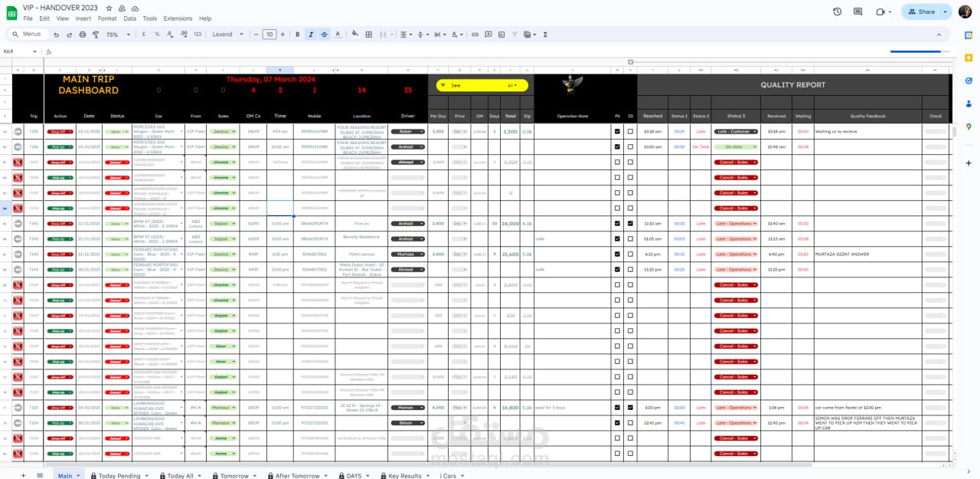
Task: Open Google Sheets home logo
Action: pyautogui.click(x=11, y=12)
